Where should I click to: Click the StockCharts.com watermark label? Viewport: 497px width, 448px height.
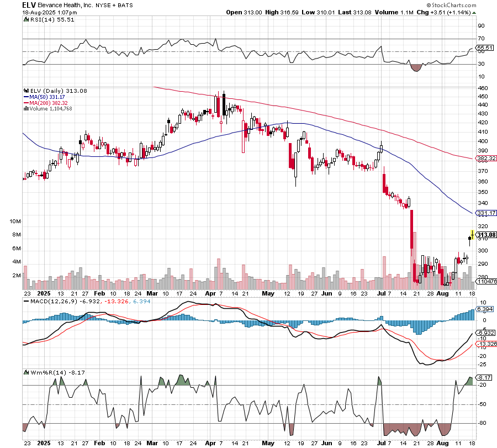[451, 5]
